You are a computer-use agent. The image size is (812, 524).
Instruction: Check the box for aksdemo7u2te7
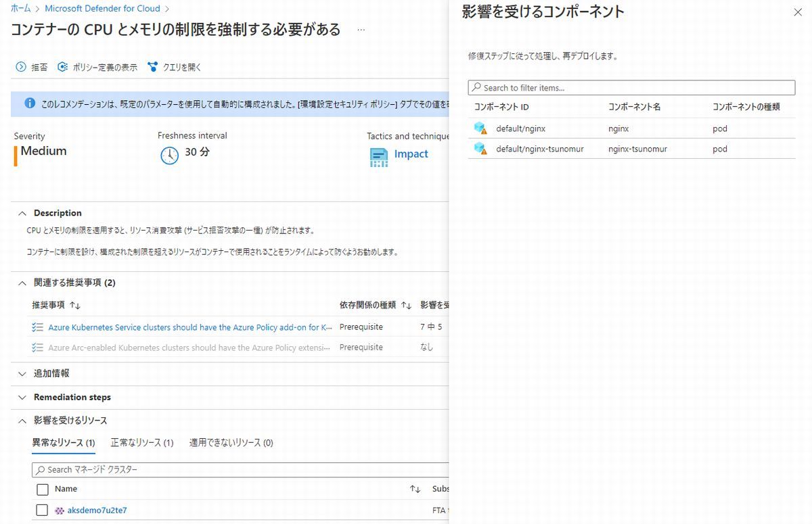click(x=42, y=510)
